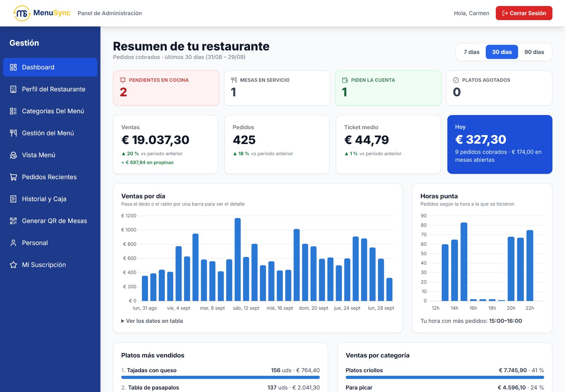
Task: Open the Platos Agotados card
Action: [499, 88]
